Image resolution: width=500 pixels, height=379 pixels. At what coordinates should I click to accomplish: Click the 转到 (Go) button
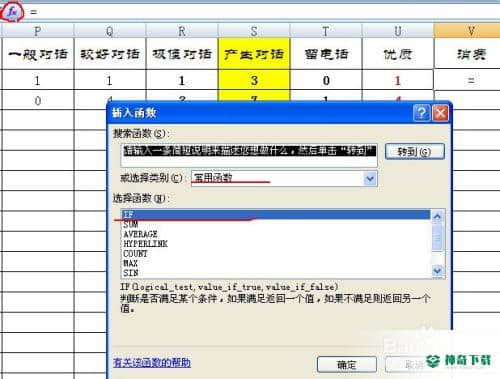pyautogui.click(x=414, y=152)
